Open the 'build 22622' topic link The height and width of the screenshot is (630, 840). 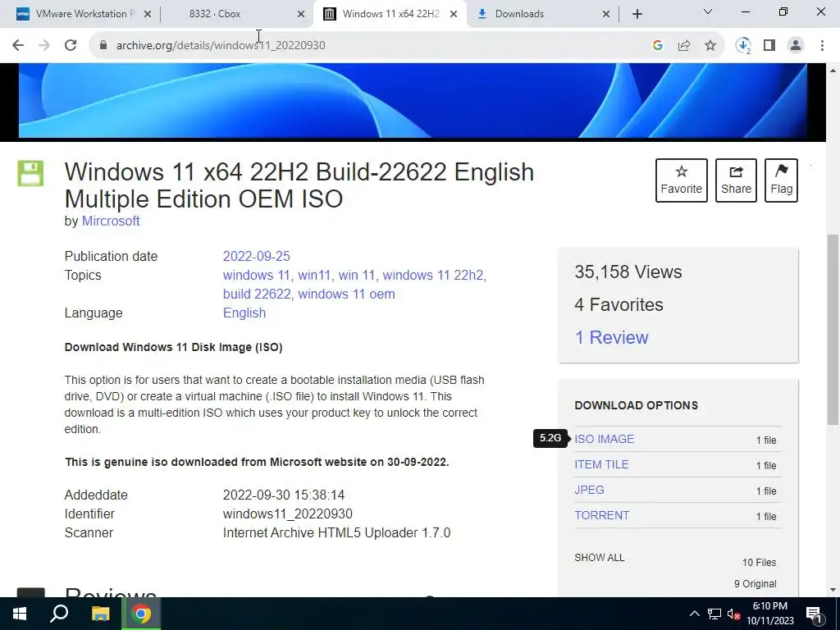pyautogui.click(x=257, y=294)
